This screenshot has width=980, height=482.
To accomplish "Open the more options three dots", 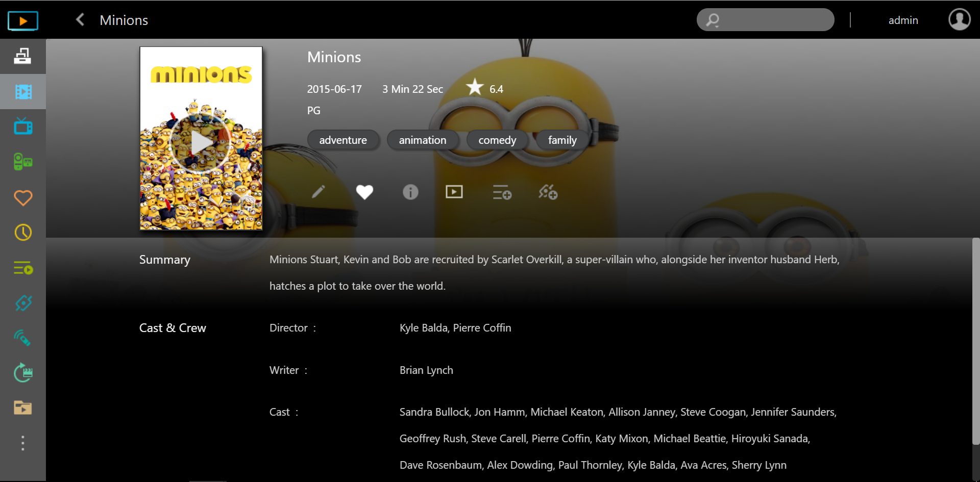I will (x=22, y=443).
